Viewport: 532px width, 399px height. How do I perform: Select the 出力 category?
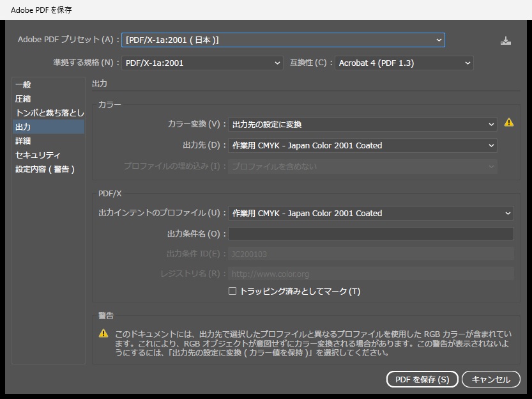[x=49, y=127]
